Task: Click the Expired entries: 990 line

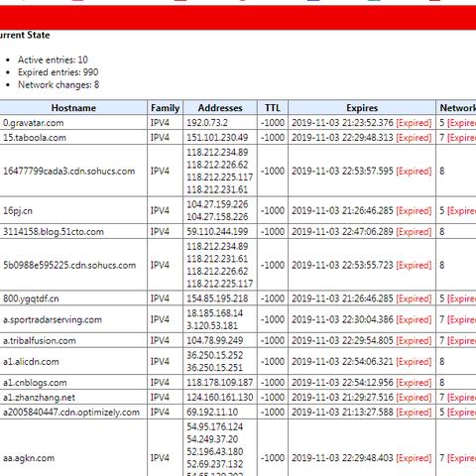Action: pyautogui.click(x=59, y=72)
